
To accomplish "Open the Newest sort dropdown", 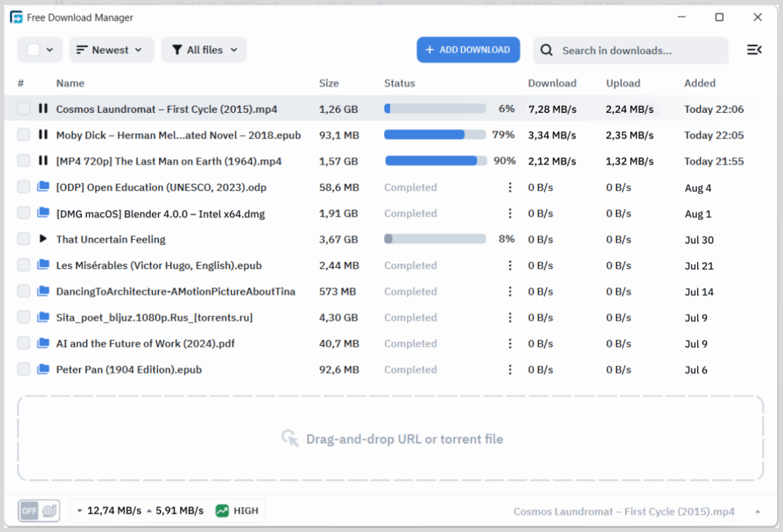I will pos(112,50).
